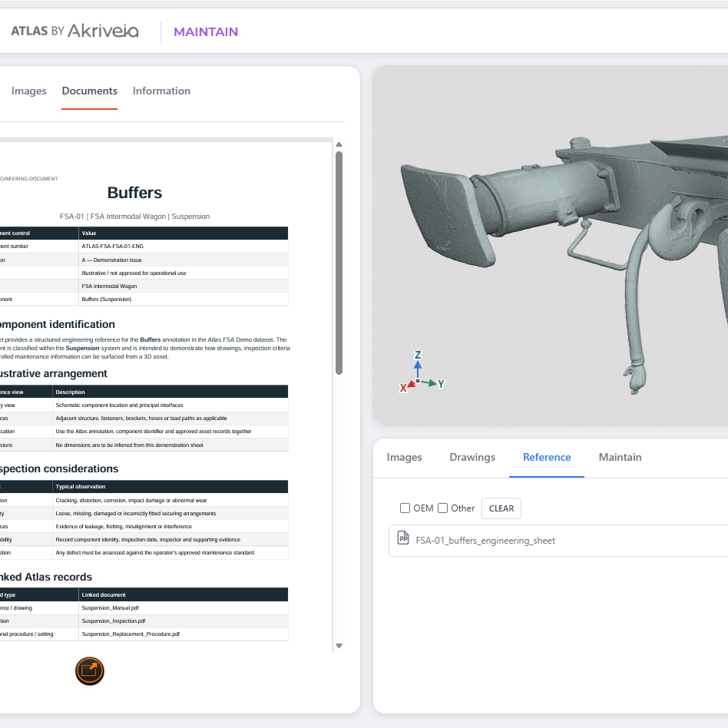Switch to the left Images tab
The height and width of the screenshot is (728, 728).
(x=28, y=91)
